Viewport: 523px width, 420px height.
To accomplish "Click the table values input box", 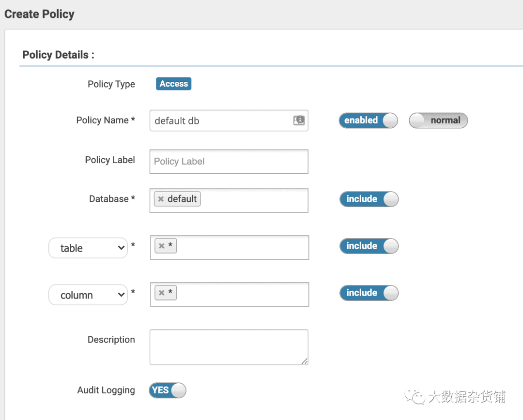I will [242, 247].
